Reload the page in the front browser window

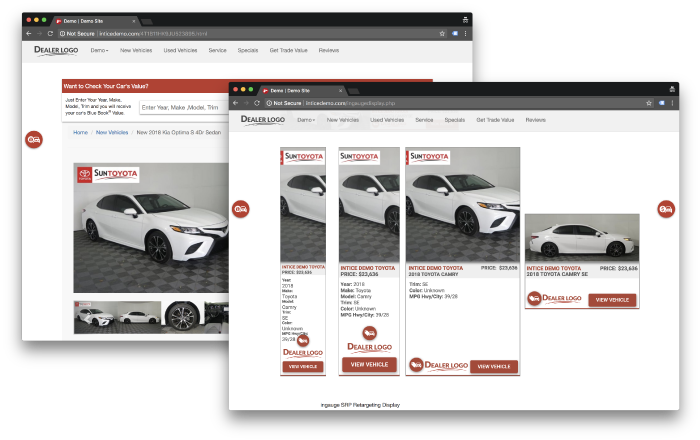[x=257, y=103]
